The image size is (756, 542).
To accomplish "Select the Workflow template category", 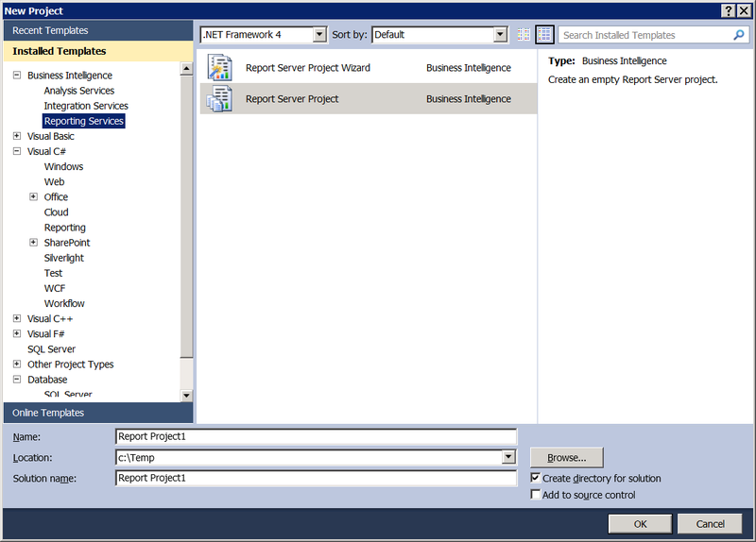I will click(64, 303).
